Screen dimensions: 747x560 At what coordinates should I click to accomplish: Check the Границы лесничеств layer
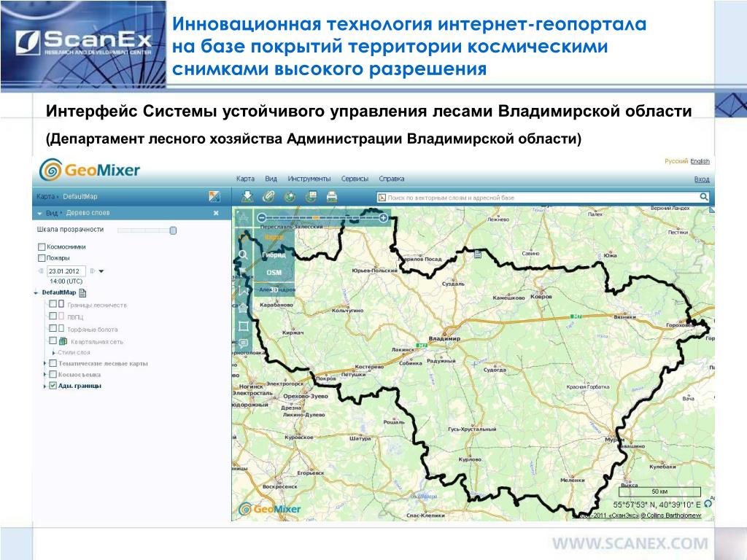53,304
